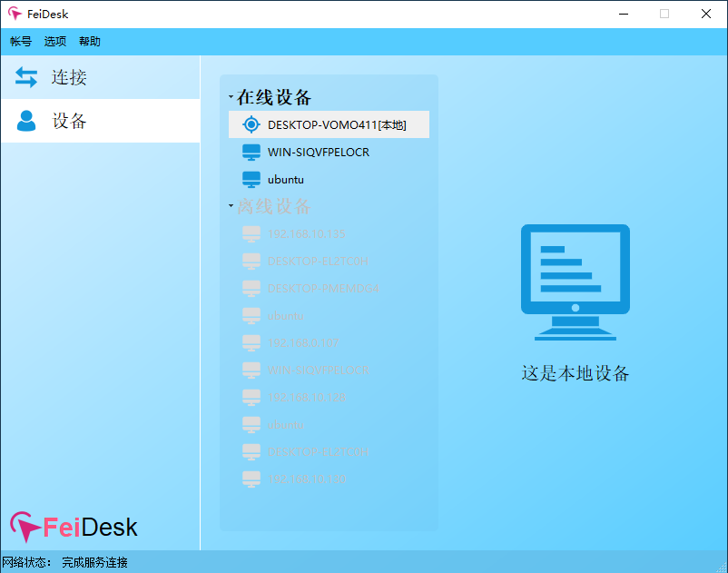Open the 帮助 menu
728x573 pixels.
90,42
